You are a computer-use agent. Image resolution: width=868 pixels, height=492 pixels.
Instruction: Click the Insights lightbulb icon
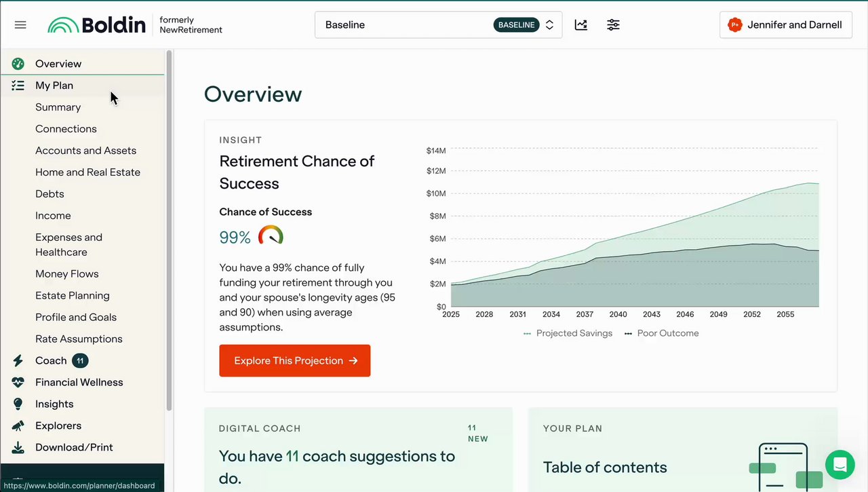[18, 404]
